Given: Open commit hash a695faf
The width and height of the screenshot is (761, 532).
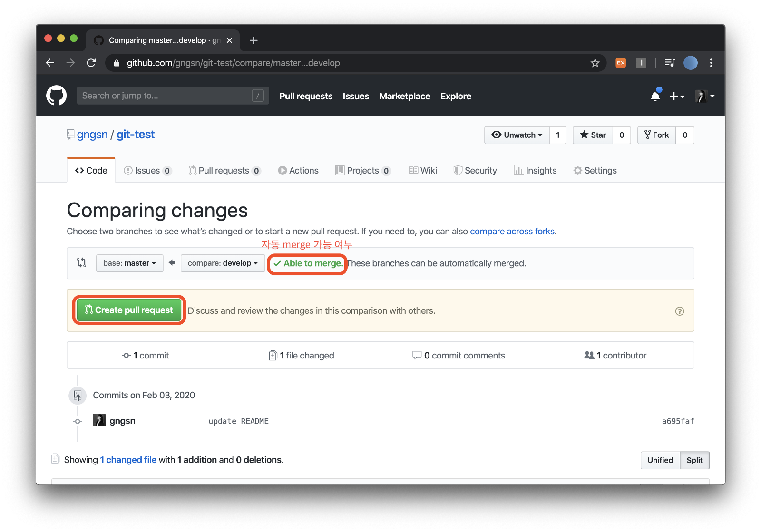Looking at the screenshot, I should 678,421.
